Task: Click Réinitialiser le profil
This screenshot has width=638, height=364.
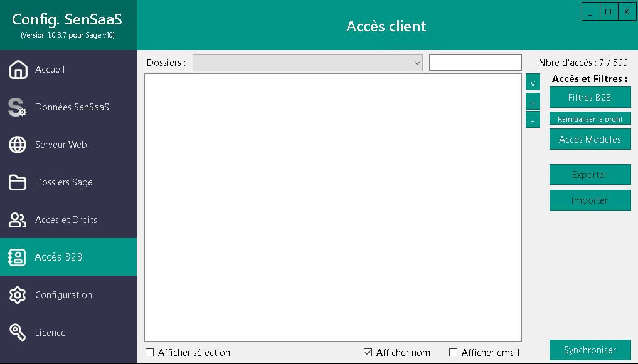Action: point(590,118)
